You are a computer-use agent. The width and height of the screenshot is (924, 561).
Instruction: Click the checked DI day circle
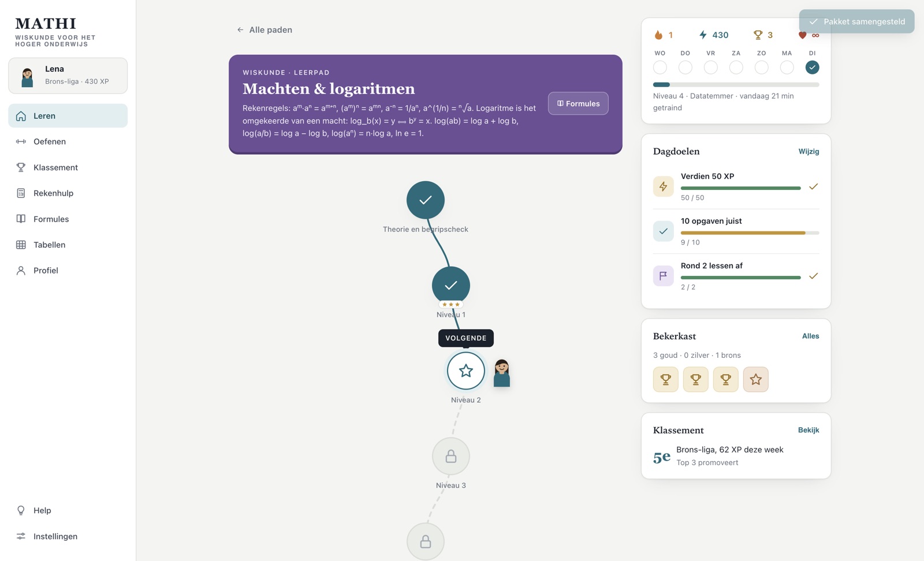813,68
